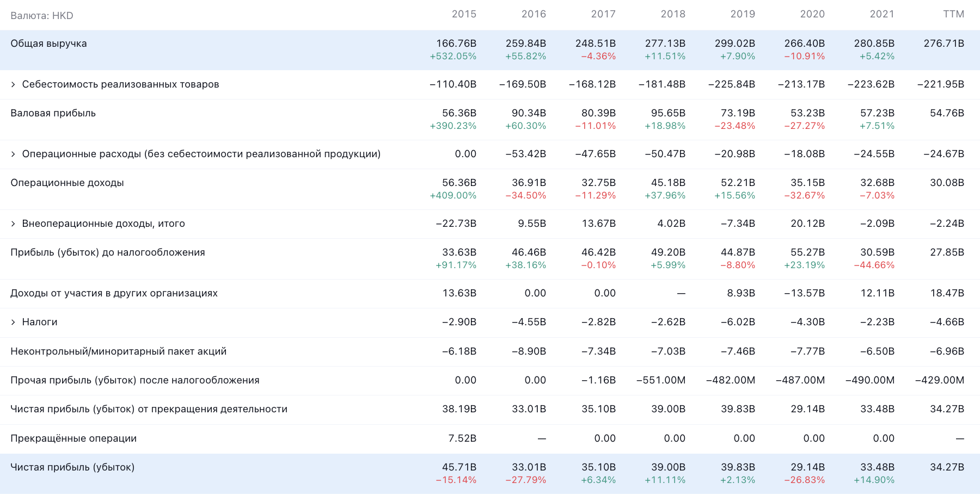
Task: Click net income change −27.79%
Action: (x=526, y=480)
